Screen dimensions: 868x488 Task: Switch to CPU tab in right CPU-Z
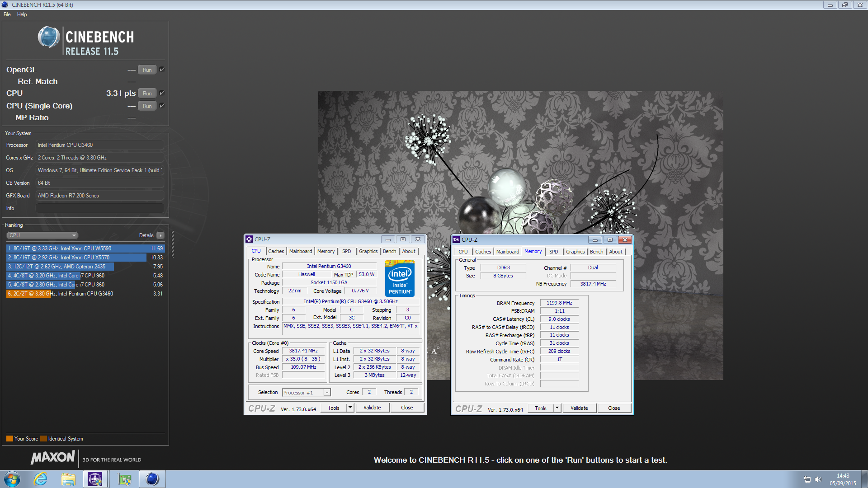tap(463, 252)
